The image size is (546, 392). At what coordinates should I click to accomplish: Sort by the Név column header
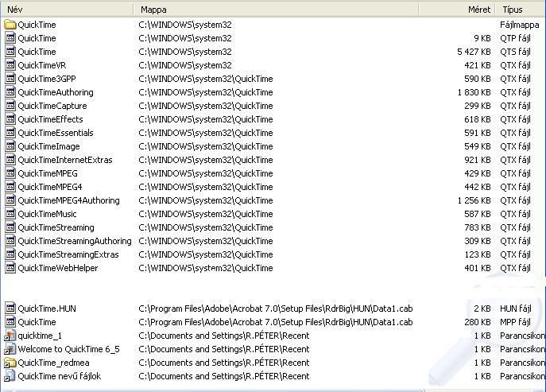(x=67, y=10)
